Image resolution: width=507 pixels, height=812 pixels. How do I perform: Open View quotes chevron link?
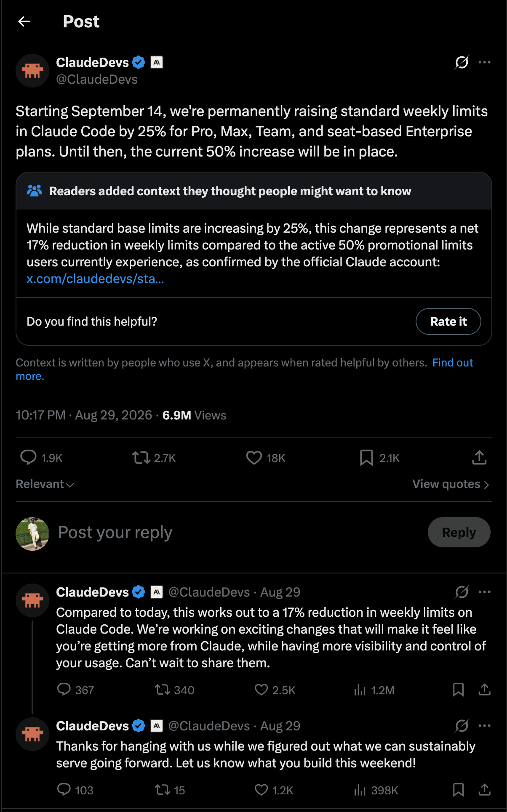click(x=451, y=484)
